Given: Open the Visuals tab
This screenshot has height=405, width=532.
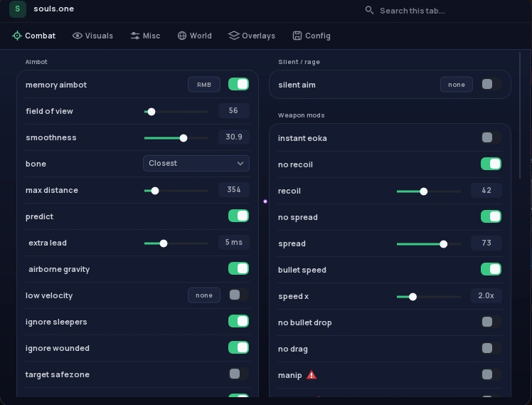Looking at the screenshot, I should coord(92,36).
